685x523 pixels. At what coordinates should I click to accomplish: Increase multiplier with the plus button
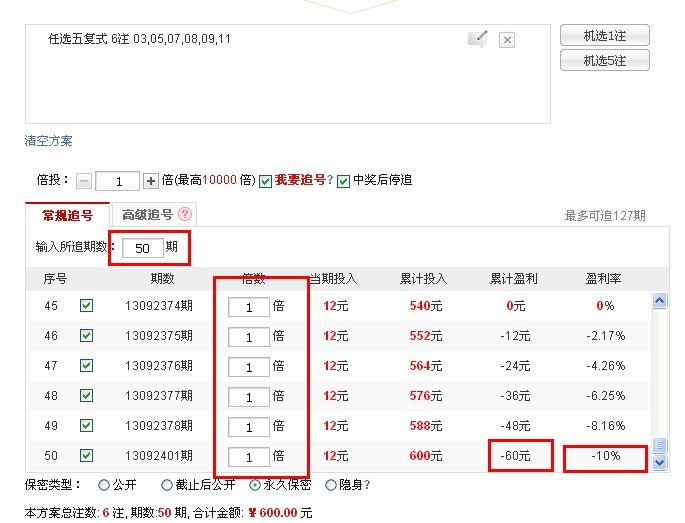(151, 181)
